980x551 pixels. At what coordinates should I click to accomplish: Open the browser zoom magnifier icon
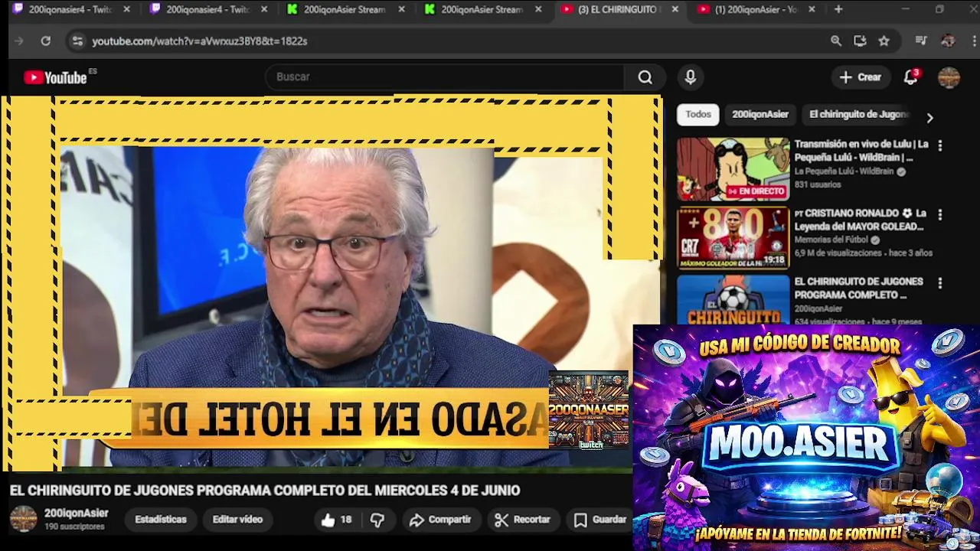pos(836,41)
